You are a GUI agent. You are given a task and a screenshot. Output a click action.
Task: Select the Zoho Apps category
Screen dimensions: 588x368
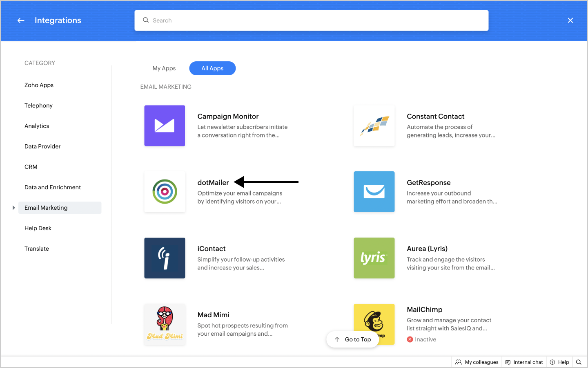(39, 85)
